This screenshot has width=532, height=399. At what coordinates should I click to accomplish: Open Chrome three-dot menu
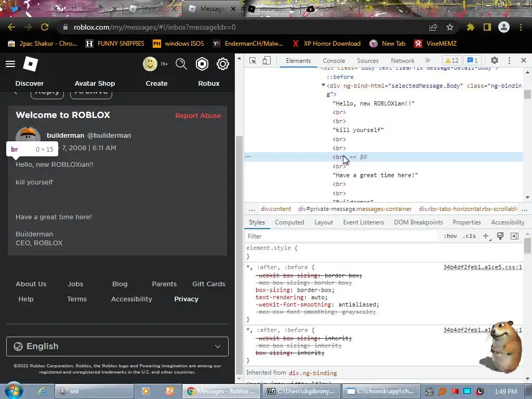[521, 27]
